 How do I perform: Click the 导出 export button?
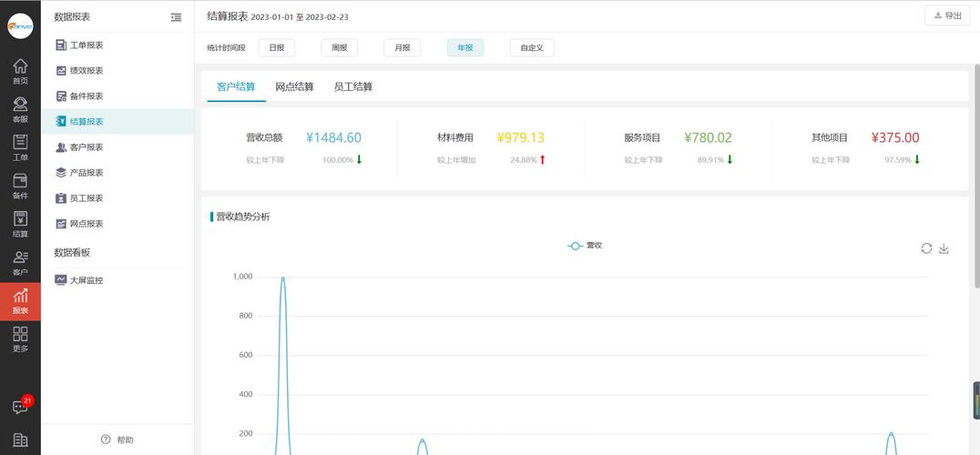pos(947,15)
